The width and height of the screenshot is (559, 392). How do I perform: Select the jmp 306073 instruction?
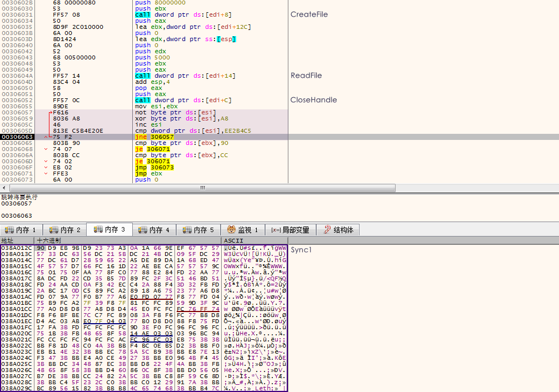click(154, 167)
